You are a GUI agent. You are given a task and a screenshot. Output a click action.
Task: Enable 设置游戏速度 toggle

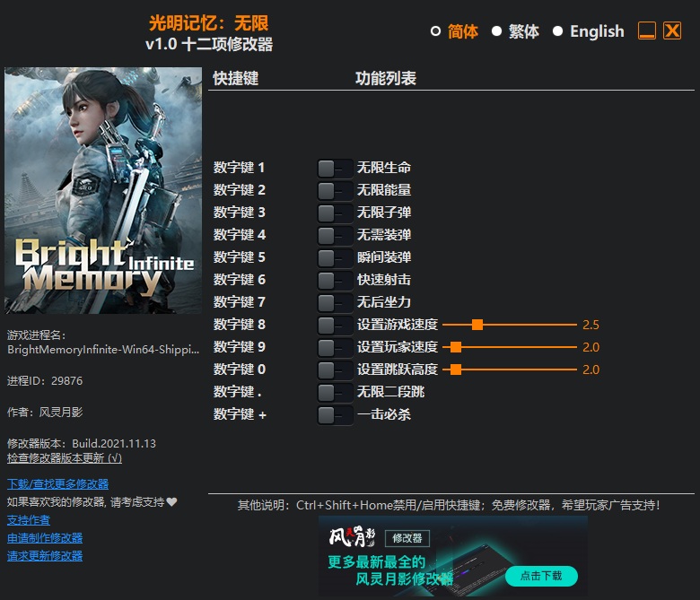(335, 326)
